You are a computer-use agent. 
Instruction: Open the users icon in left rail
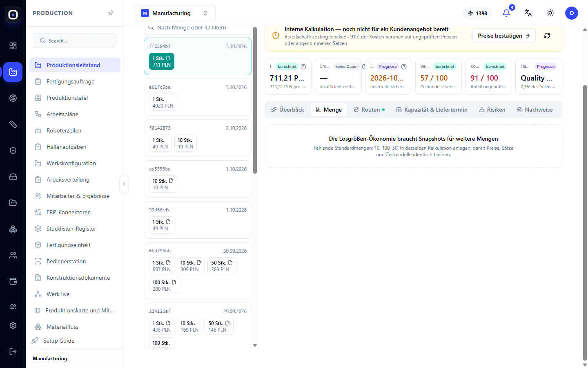click(13, 255)
